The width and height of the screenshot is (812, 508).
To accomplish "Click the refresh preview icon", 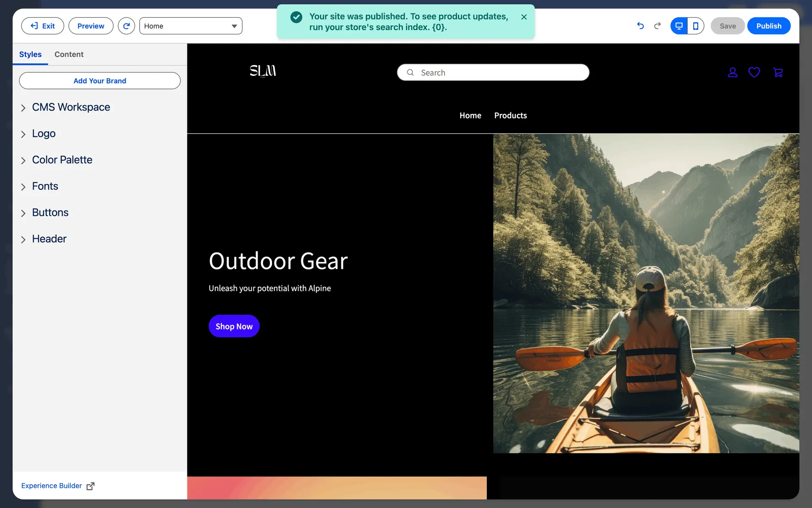I will tap(126, 26).
